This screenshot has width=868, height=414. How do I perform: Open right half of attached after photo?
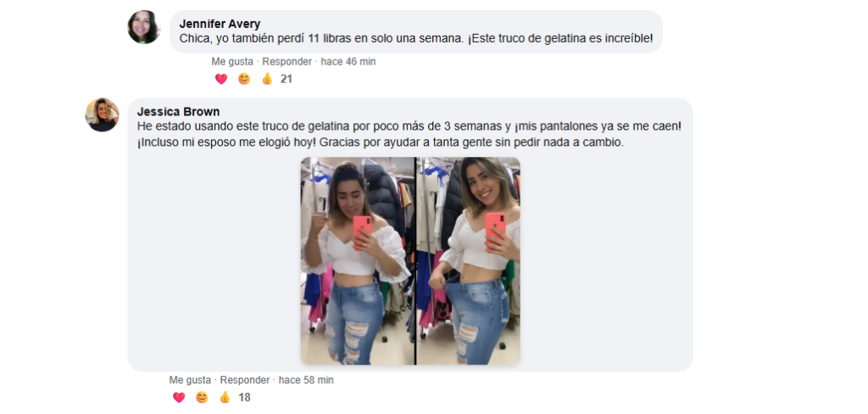pyautogui.click(x=468, y=261)
